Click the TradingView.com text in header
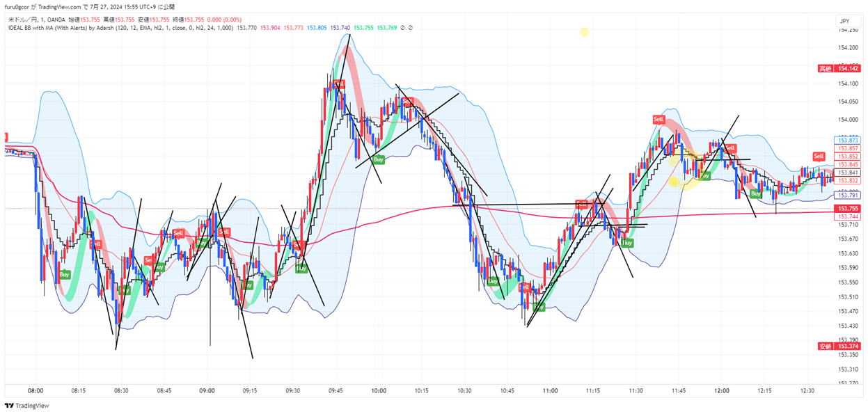Viewport: 868px width, 414px height. pyautogui.click(x=66, y=7)
